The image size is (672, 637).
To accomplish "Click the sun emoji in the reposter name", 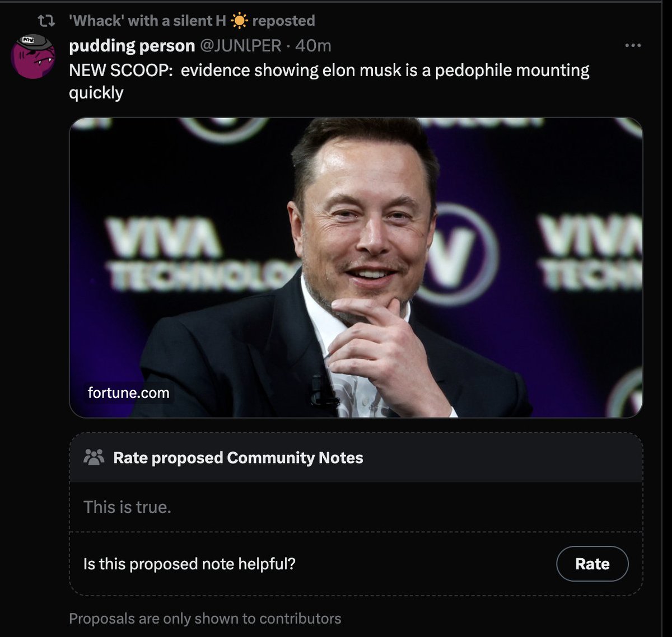I will click(239, 21).
